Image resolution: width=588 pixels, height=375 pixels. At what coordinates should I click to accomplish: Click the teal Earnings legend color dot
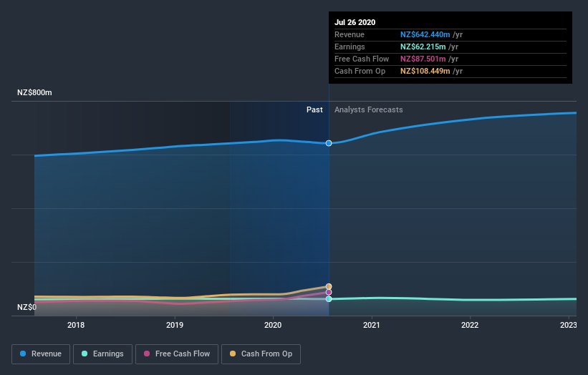click(x=85, y=354)
